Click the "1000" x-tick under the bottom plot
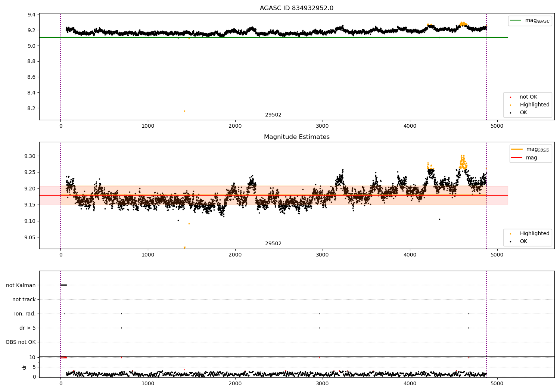 tap(148, 384)
